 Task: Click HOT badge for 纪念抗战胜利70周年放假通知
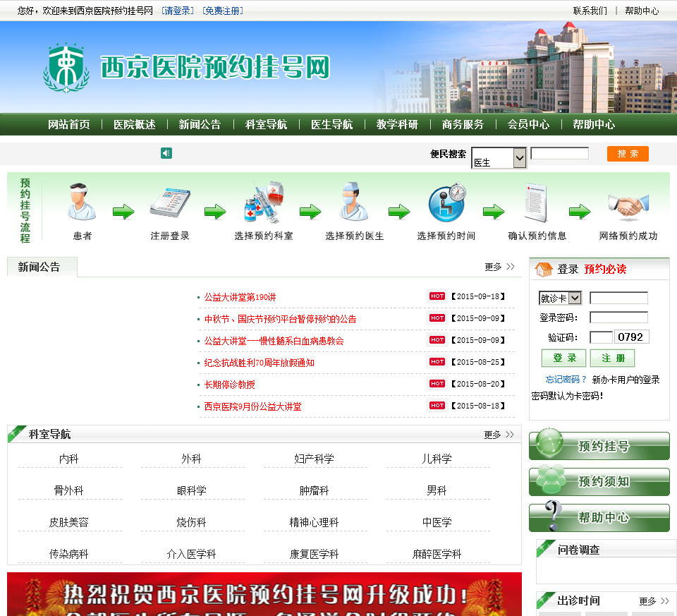click(x=437, y=361)
